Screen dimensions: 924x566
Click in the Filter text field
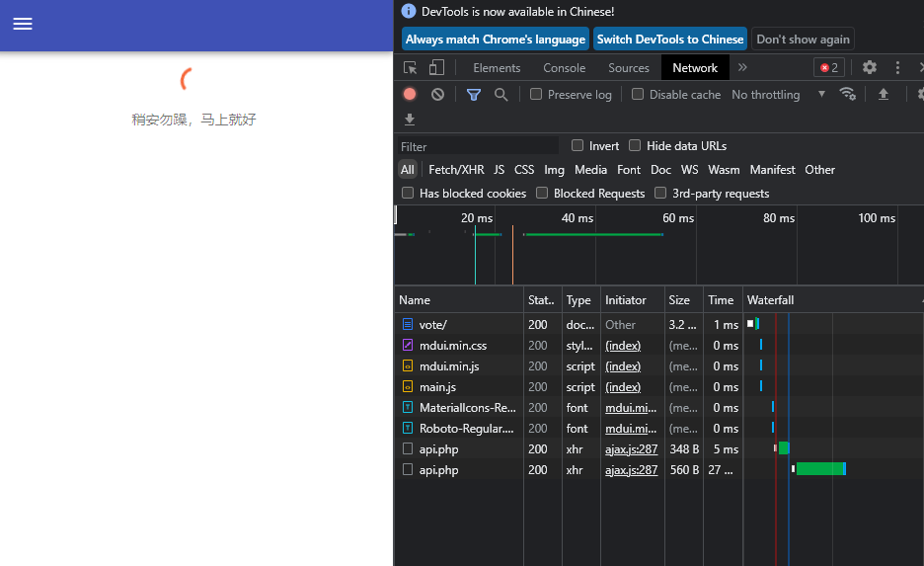coord(478,146)
